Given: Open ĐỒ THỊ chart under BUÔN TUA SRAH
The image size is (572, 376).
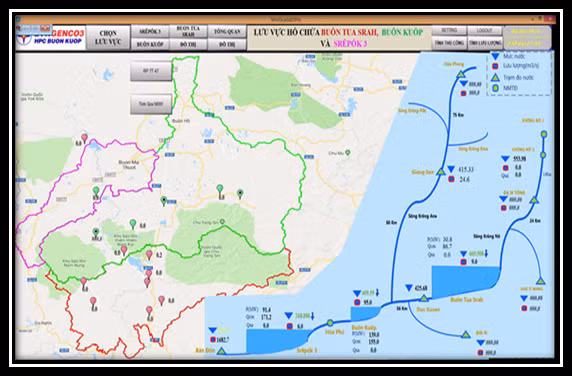Looking at the screenshot, I should pyautogui.click(x=188, y=44).
